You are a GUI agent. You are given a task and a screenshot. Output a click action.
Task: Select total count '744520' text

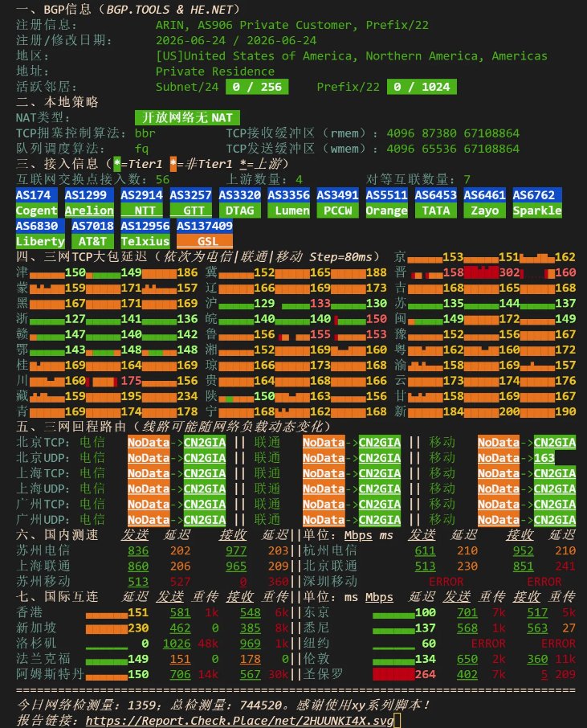260,706
